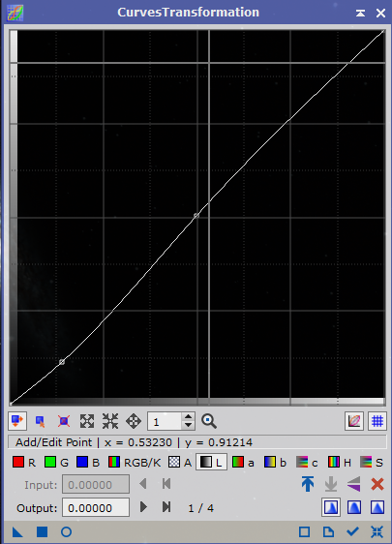Toggle Real-Time Preview square outline icon
Image resolution: width=392 pixels, height=544 pixels.
pos(304,531)
